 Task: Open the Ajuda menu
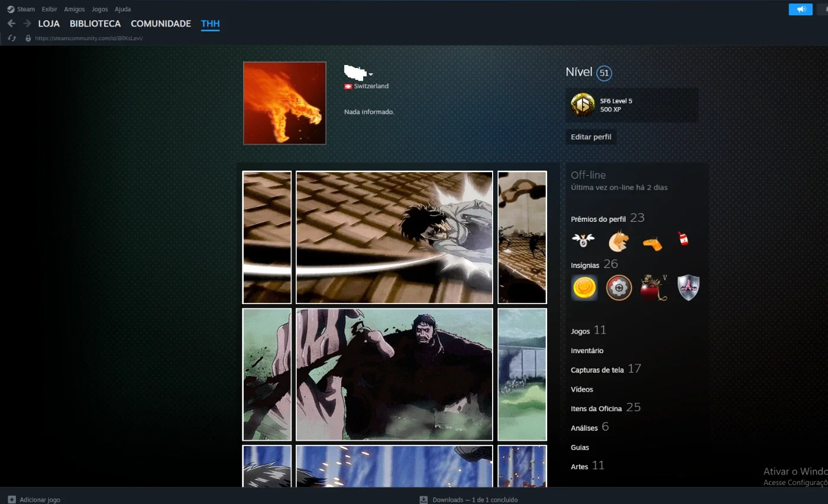click(122, 9)
